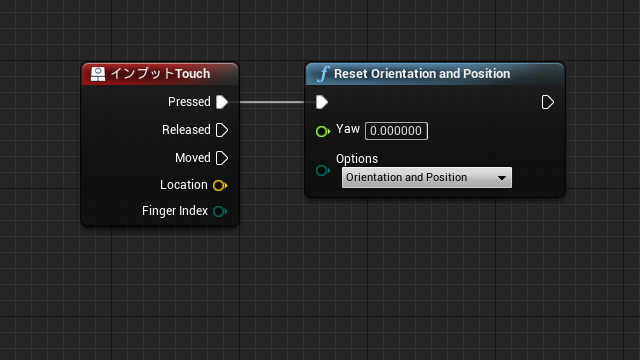Click the teal Options input pin
Image resolution: width=640 pixels, height=360 pixels.
coord(323,170)
